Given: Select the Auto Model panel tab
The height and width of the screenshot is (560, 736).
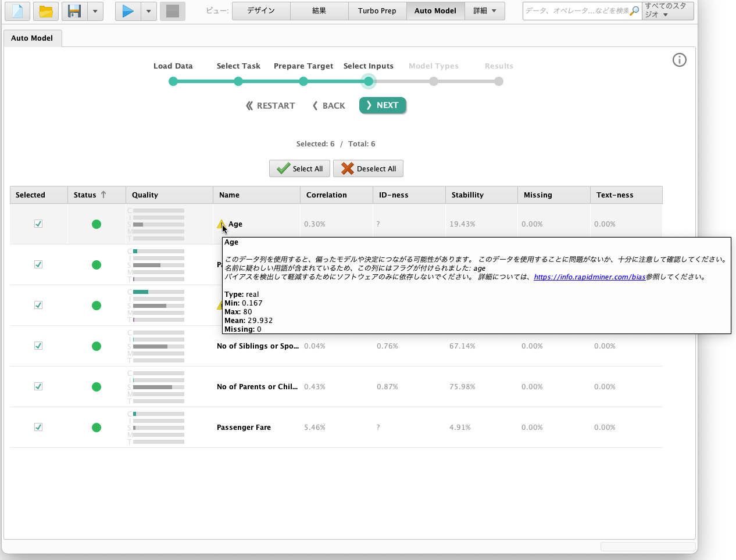Looking at the screenshot, I should click(x=32, y=38).
